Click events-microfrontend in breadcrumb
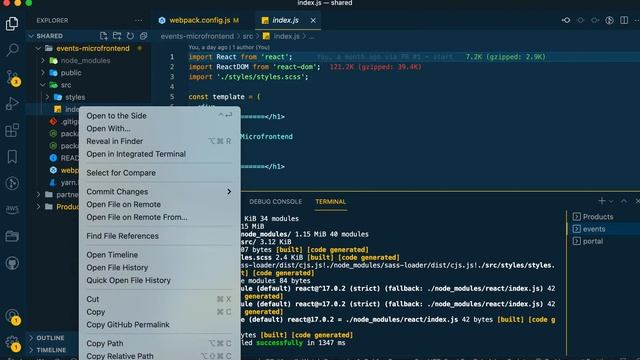 pos(197,36)
